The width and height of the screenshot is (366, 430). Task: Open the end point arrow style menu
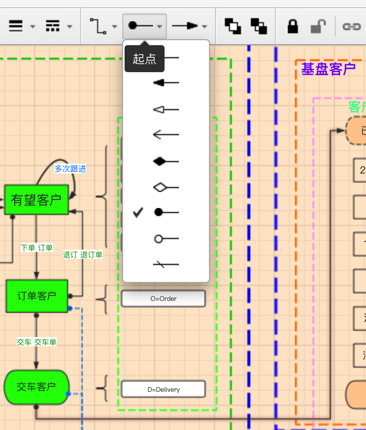[x=185, y=26]
